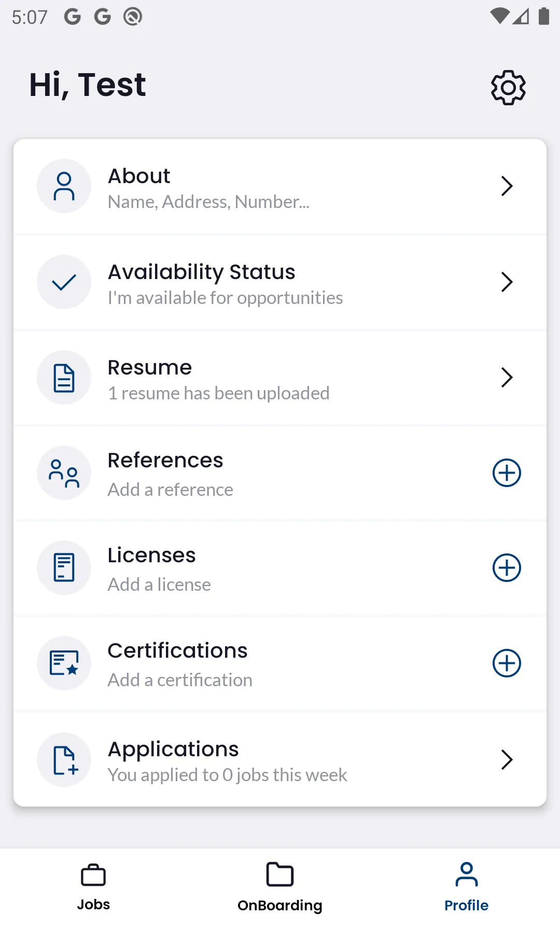This screenshot has width=560, height=930.
Task: Open the Licenses section title
Action: [x=151, y=556]
